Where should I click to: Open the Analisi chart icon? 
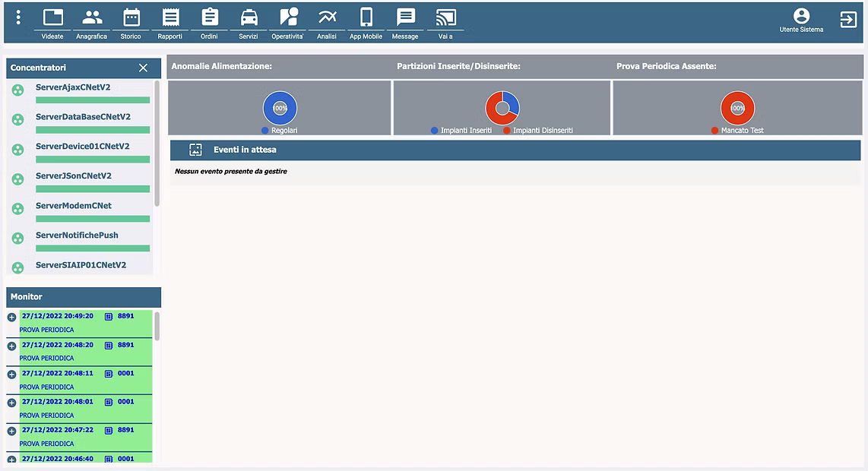(x=327, y=18)
